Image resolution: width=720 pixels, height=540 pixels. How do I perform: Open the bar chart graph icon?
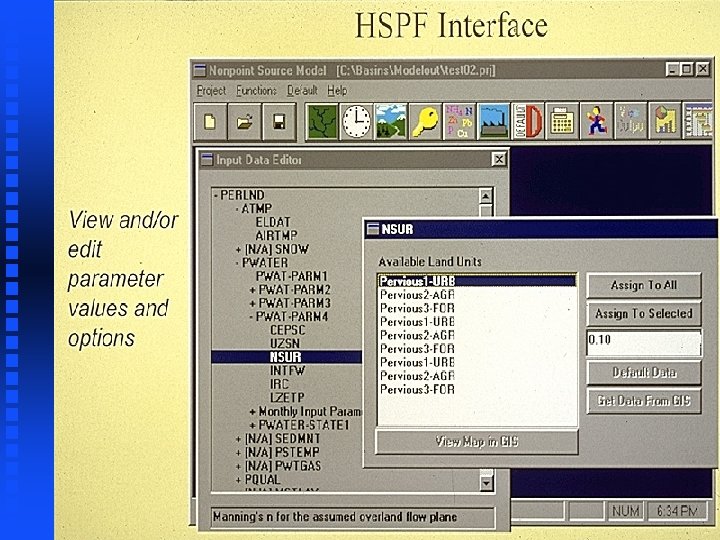[x=664, y=122]
